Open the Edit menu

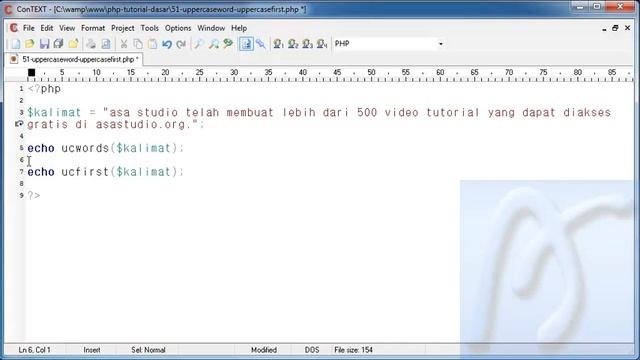(x=47, y=28)
